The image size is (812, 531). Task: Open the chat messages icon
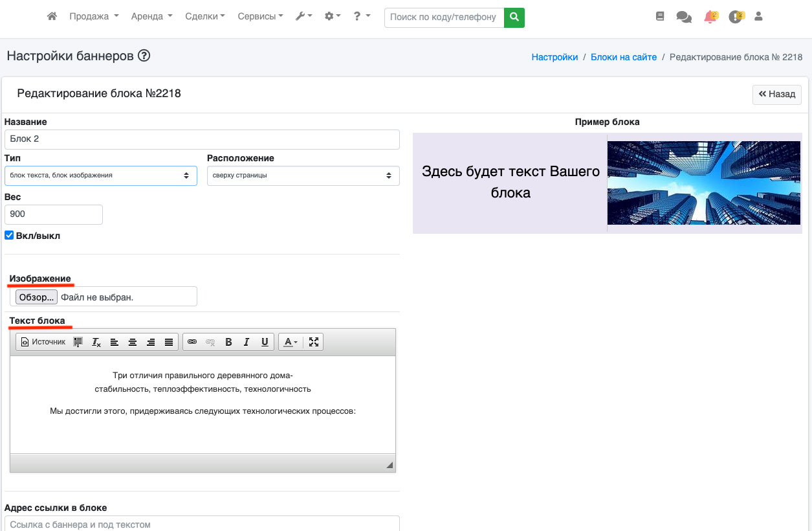click(x=684, y=17)
